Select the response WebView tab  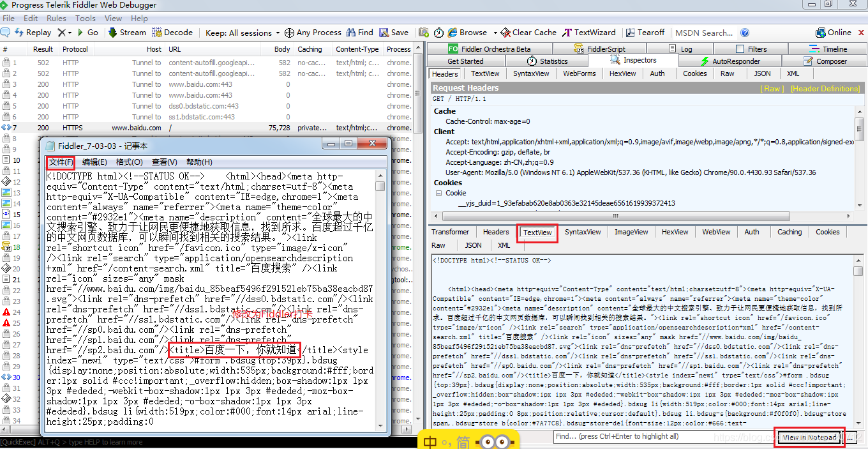[x=716, y=232]
